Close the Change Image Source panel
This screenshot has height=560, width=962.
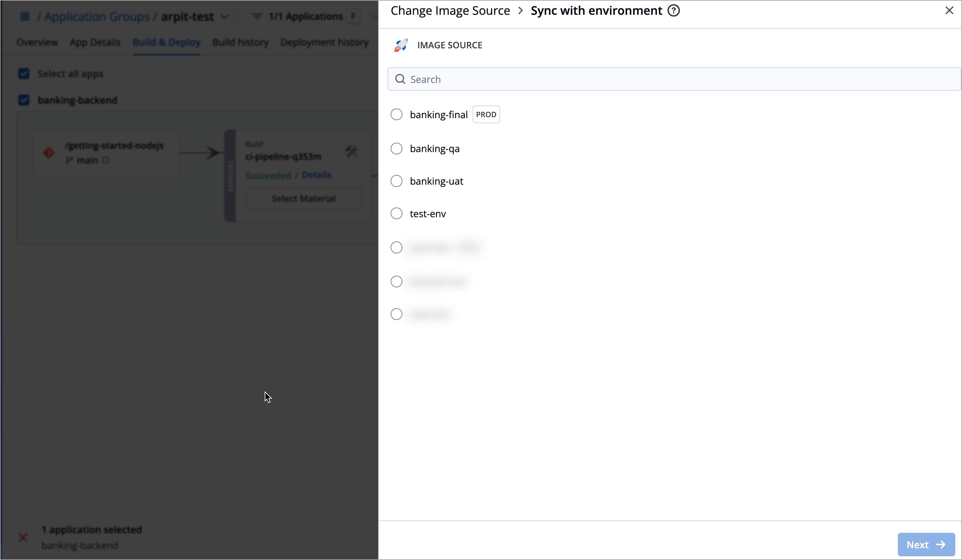coord(949,11)
